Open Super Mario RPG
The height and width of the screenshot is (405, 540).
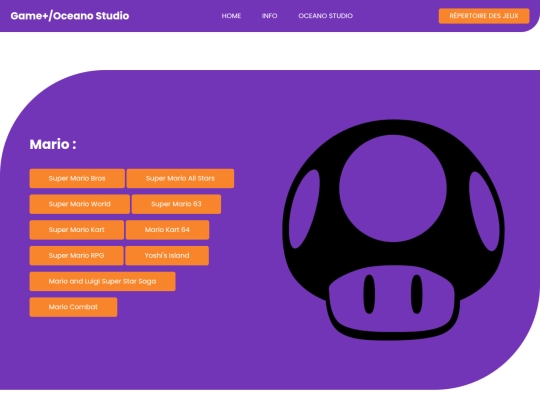[x=76, y=256]
